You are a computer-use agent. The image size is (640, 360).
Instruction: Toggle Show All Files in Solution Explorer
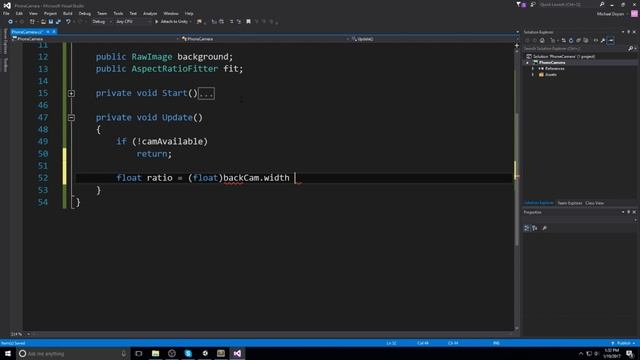pos(586,40)
